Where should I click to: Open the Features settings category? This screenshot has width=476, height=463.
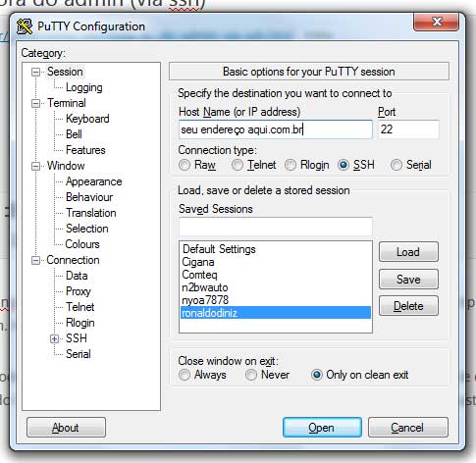[85, 150]
